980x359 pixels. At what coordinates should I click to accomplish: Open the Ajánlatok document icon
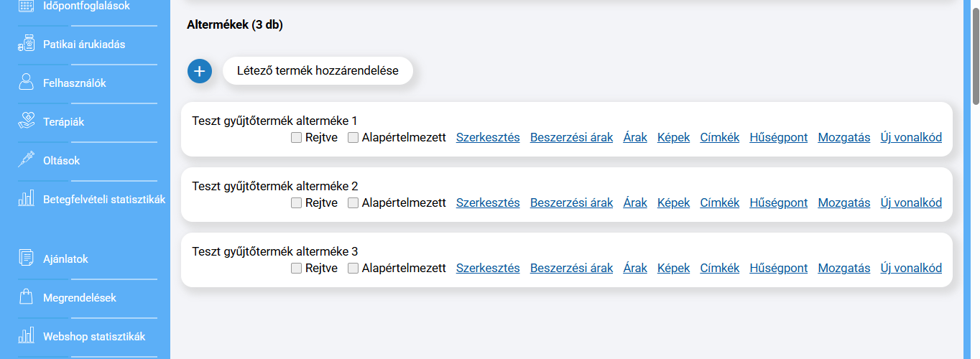(x=27, y=258)
